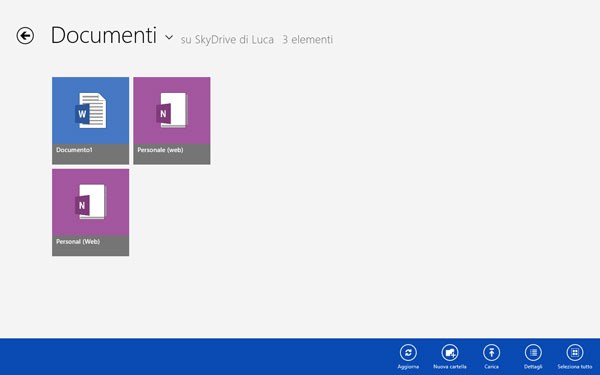Image resolution: width=600 pixels, height=375 pixels.
Task: Open the Personale (web) OneNote tile
Action: (172, 121)
